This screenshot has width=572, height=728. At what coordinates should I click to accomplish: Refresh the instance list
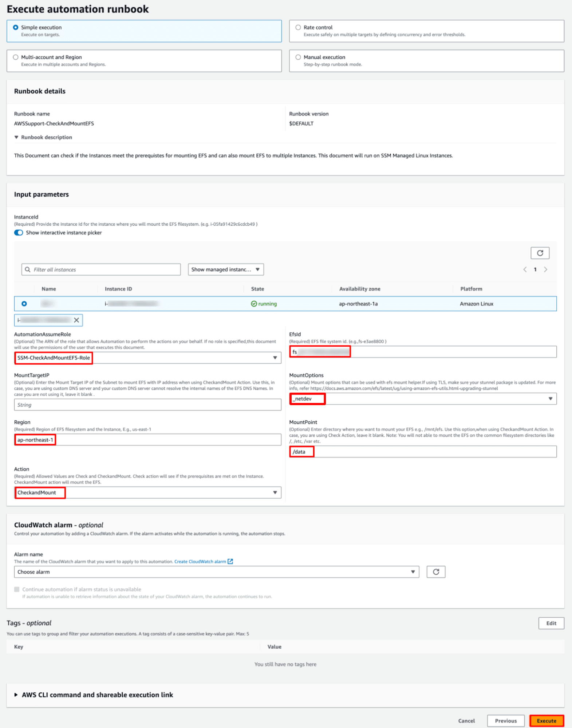coord(540,253)
